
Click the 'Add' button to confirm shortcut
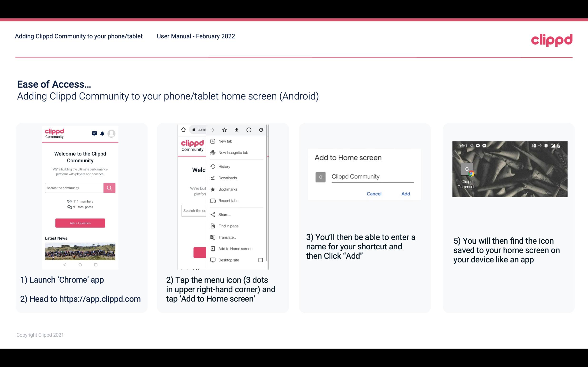point(405,193)
